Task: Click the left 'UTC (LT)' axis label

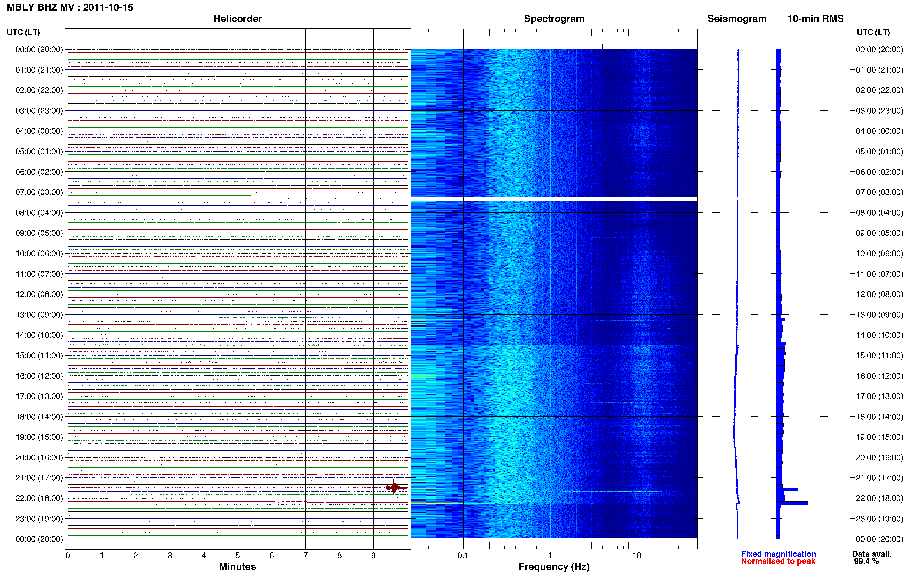Action: (x=23, y=32)
